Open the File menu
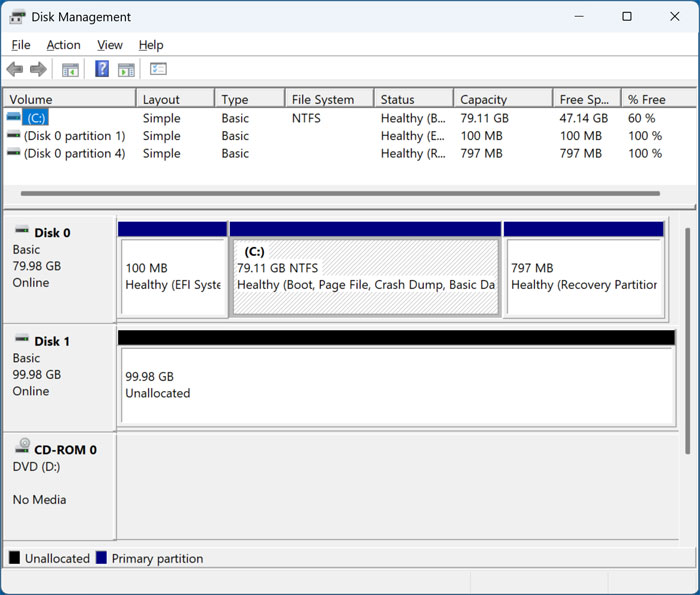Screen dimensions: 700x595 (21, 45)
